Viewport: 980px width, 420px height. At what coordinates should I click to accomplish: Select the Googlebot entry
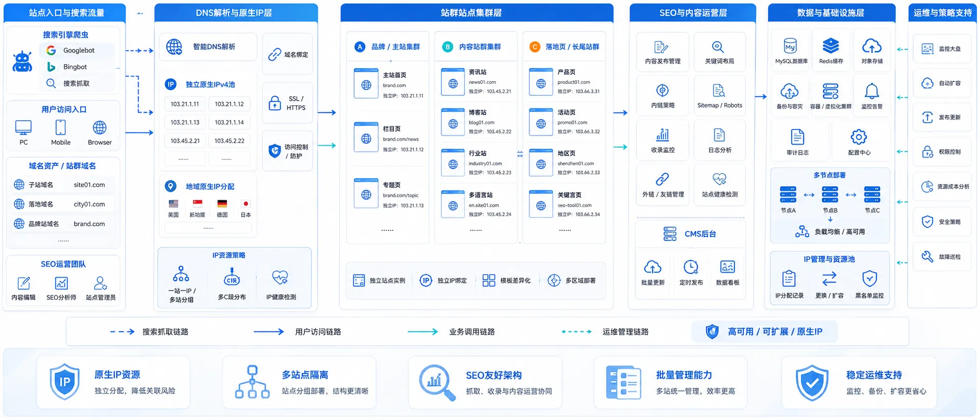(x=77, y=50)
